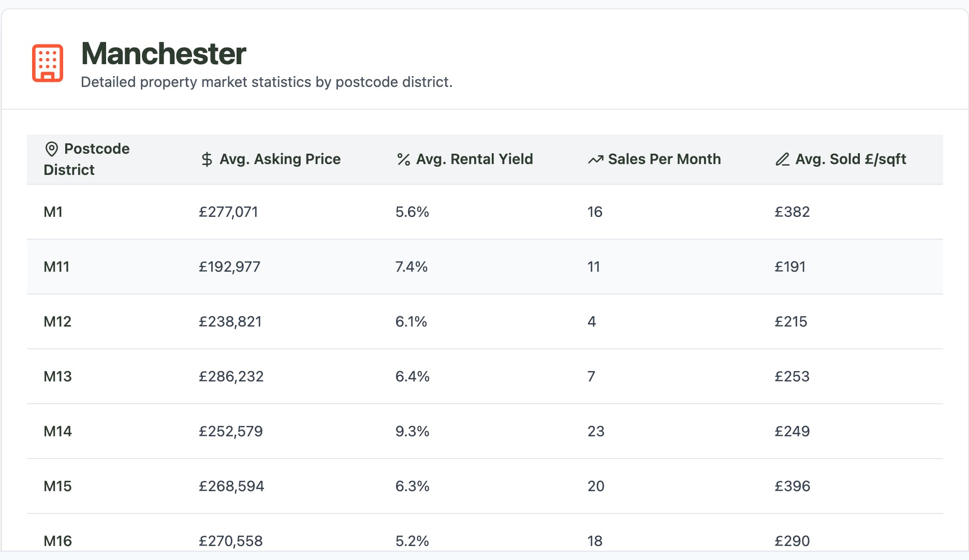This screenshot has width=969, height=560.
Task: Click the percent icon beside Avg. Rental Yield
Action: [x=403, y=159]
